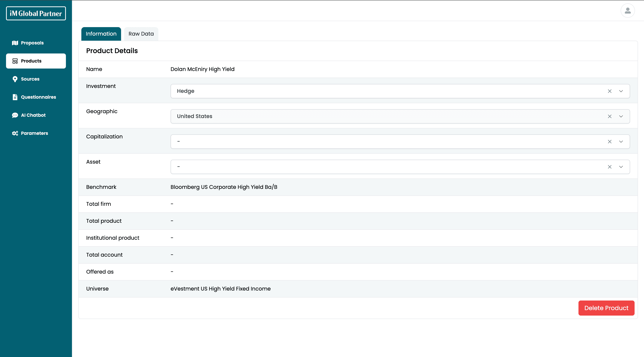
Task: Expand the Asset dropdown chevron
Action: 621,167
